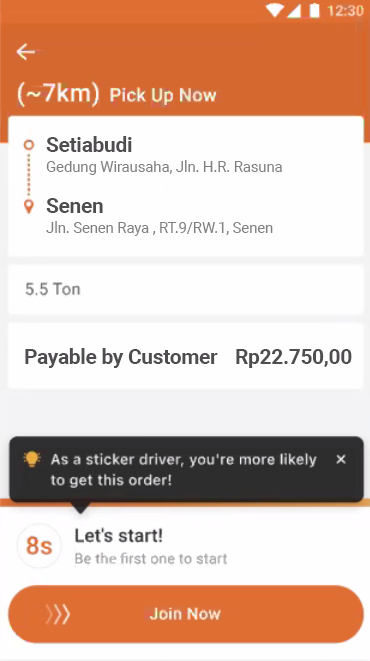Tap the Let's start! prompt text
The image size is (370, 661).
pyautogui.click(x=118, y=536)
